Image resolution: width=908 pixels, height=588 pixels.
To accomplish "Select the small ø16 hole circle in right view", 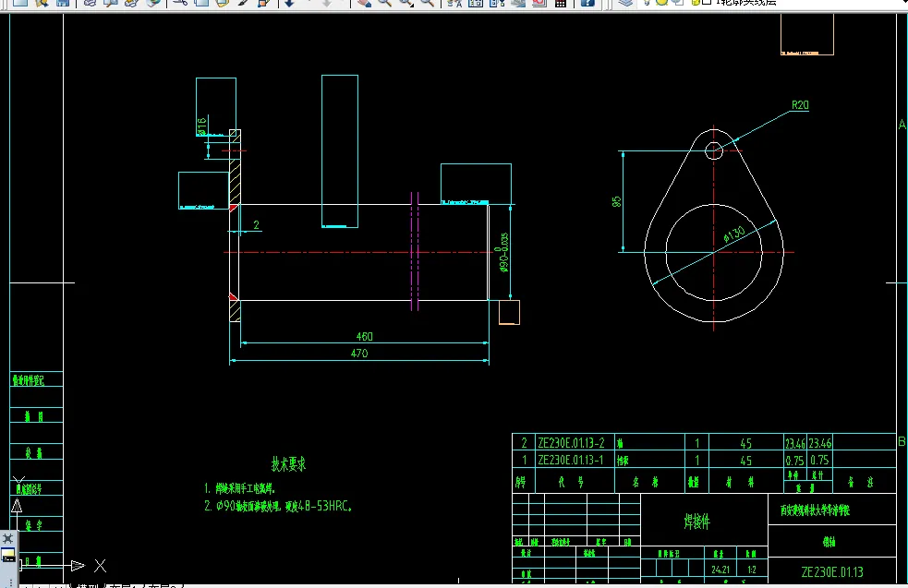I will coord(713,150).
